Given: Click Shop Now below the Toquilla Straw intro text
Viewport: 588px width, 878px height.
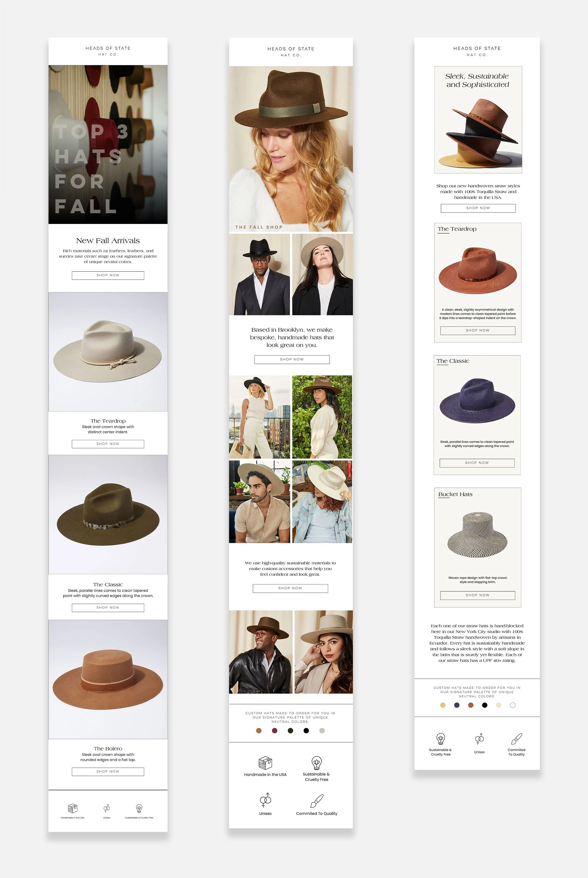Looking at the screenshot, I should pos(478,208).
